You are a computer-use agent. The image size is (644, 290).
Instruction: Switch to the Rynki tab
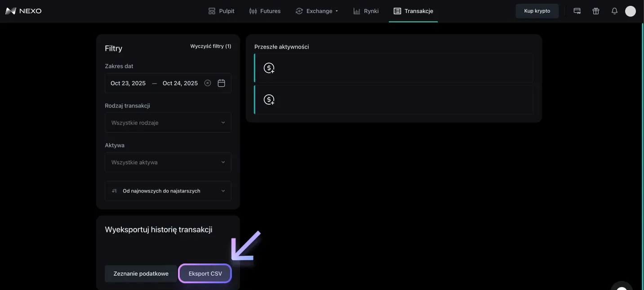click(366, 11)
